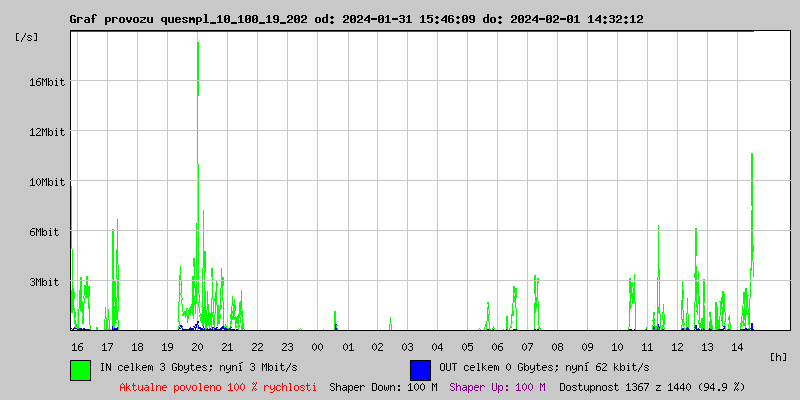Click the green IN traffic legend swatch
This screenshot has height=400, width=800.
(x=80, y=369)
